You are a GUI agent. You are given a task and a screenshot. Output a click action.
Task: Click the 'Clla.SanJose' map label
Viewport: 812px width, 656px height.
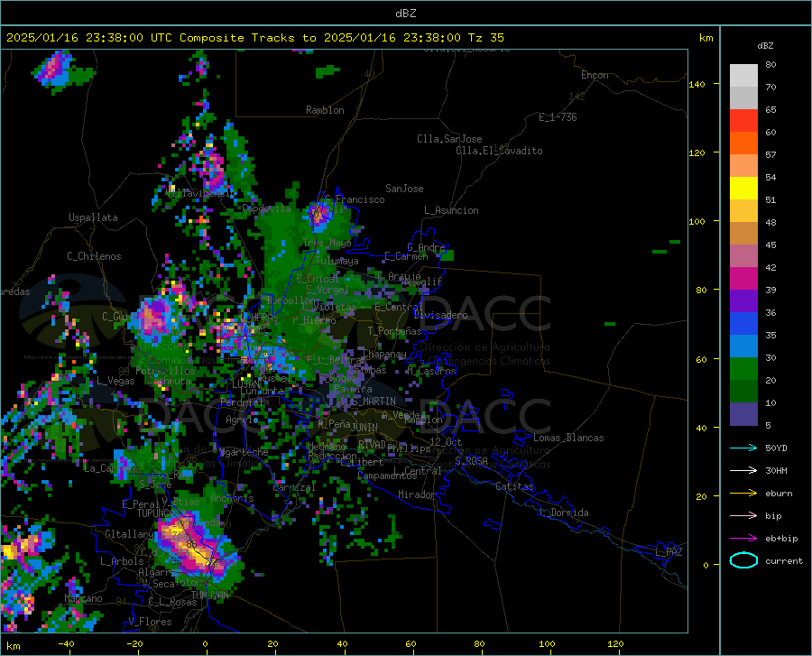click(x=449, y=139)
